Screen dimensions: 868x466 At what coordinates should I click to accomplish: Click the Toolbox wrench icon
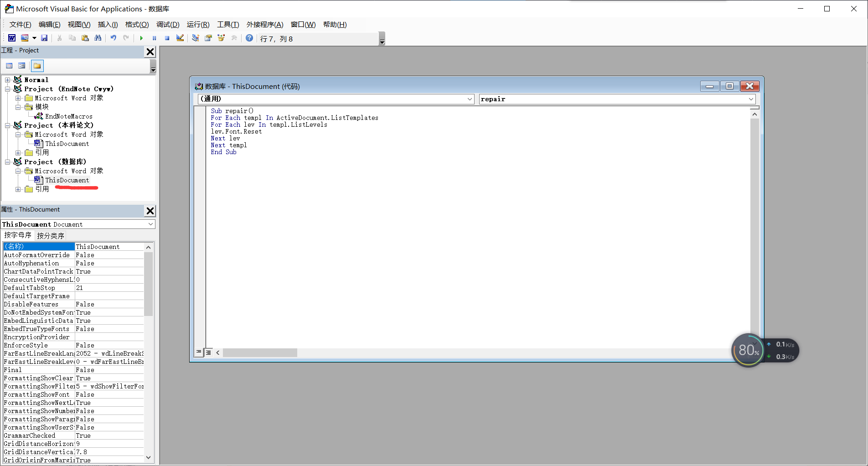(234, 38)
